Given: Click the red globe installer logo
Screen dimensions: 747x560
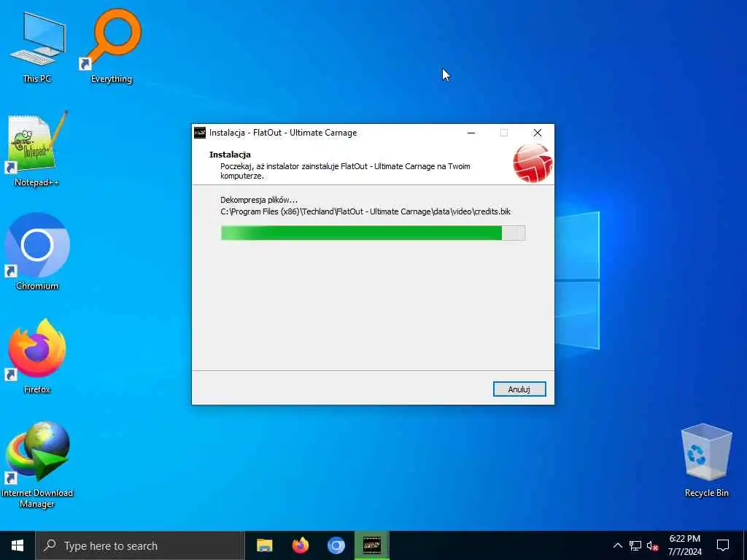Looking at the screenshot, I should pos(533,163).
